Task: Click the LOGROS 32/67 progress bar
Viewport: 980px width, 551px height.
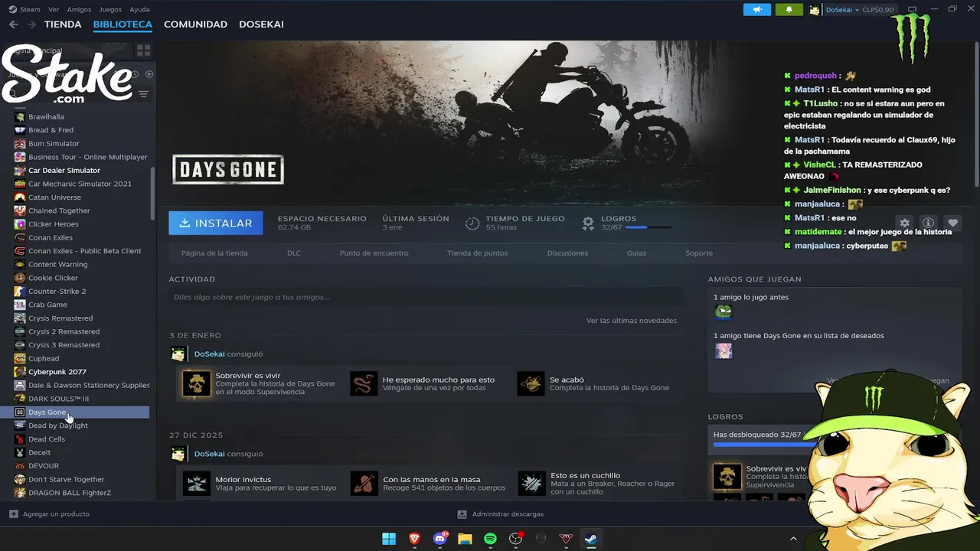Action: coord(648,227)
